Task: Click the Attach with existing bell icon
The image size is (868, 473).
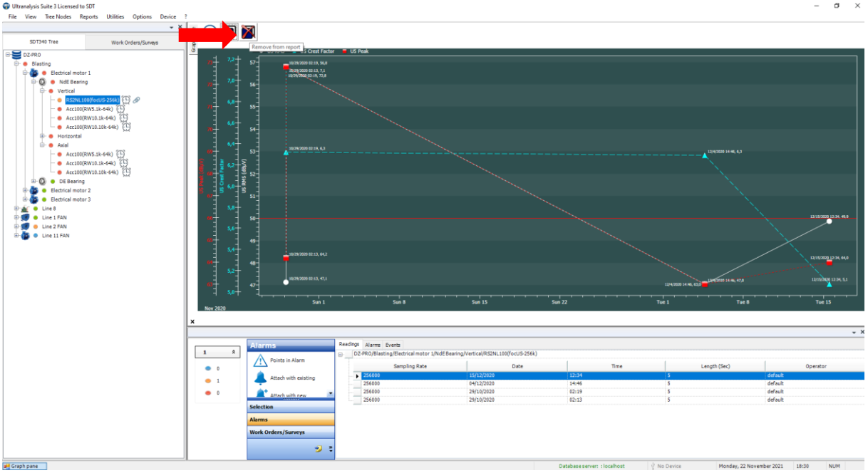Action: click(x=260, y=378)
